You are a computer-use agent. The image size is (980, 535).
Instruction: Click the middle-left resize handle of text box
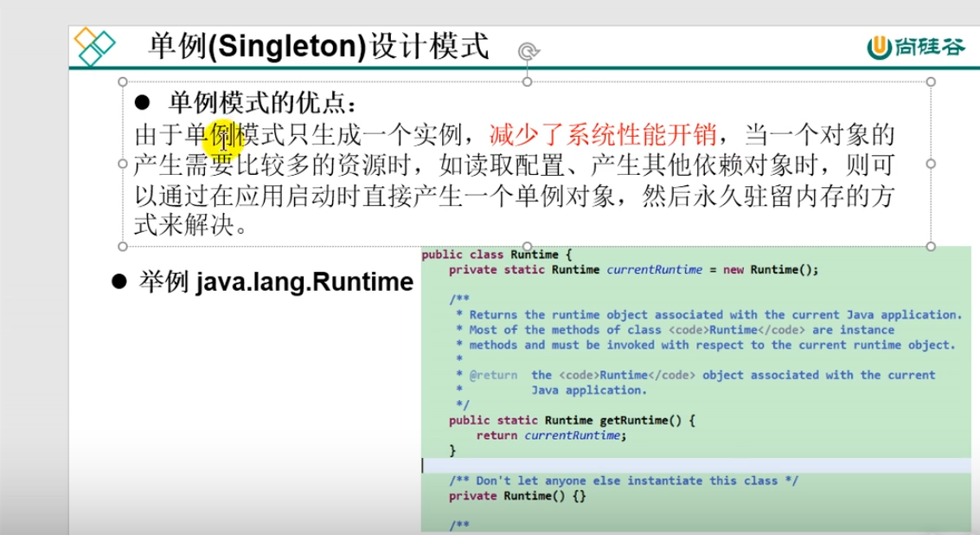tap(122, 164)
